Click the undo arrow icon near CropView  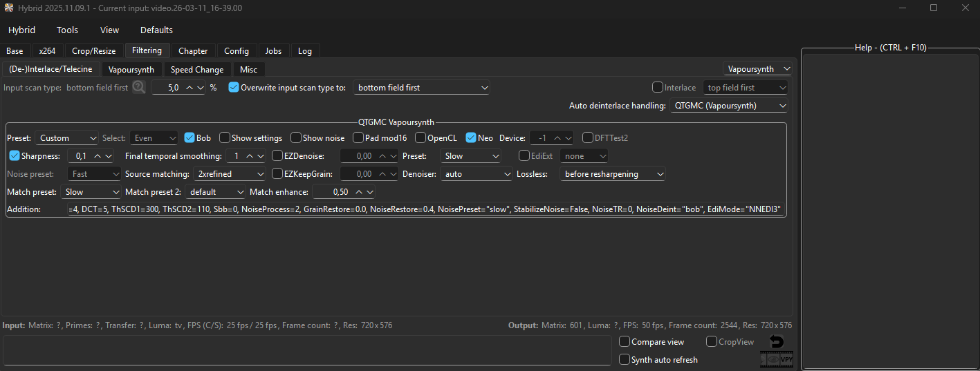(777, 342)
